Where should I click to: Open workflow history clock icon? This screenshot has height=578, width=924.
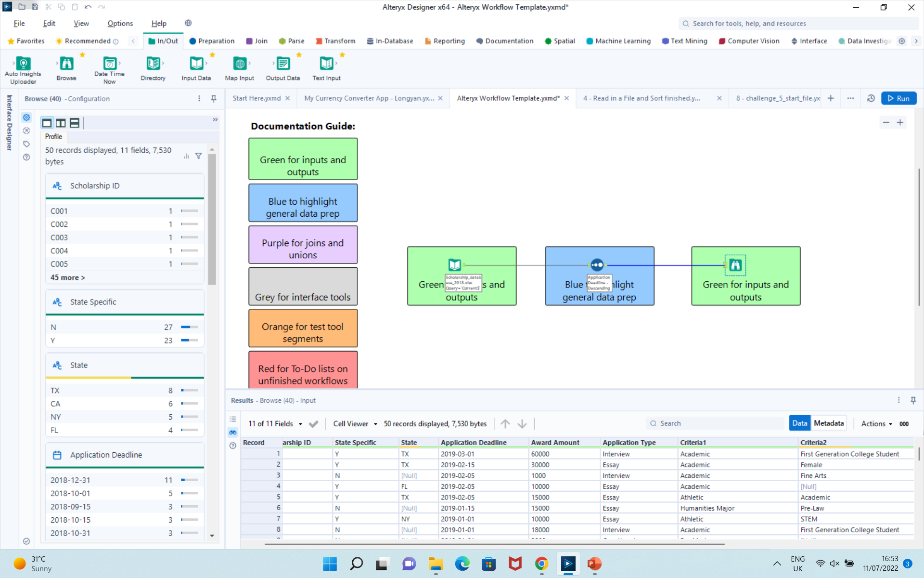(x=871, y=98)
